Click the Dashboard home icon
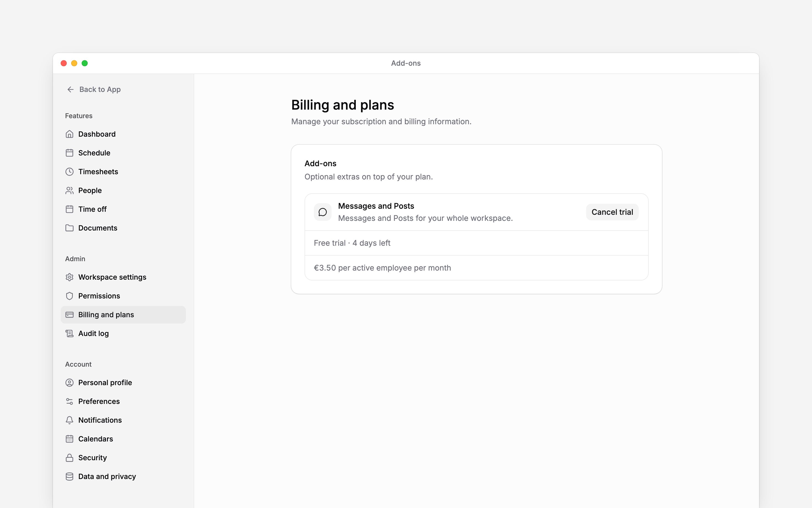The height and width of the screenshot is (508, 812). [x=70, y=134]
